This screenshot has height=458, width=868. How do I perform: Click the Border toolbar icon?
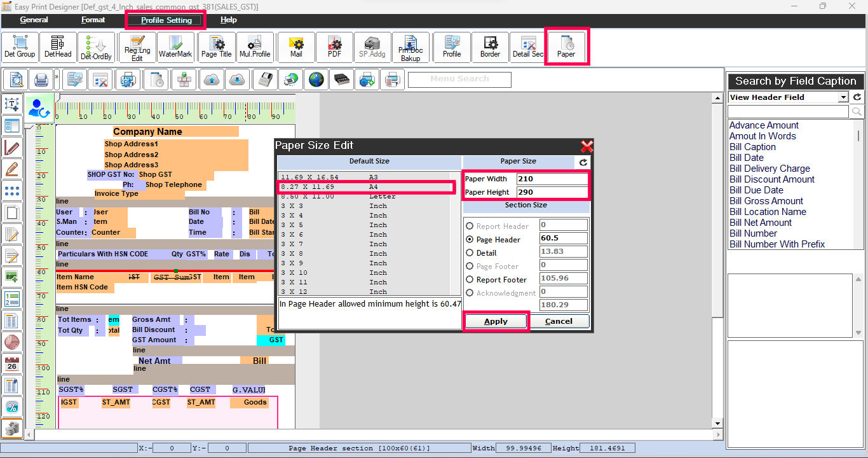pyautogui.click(x=490, y=47)
